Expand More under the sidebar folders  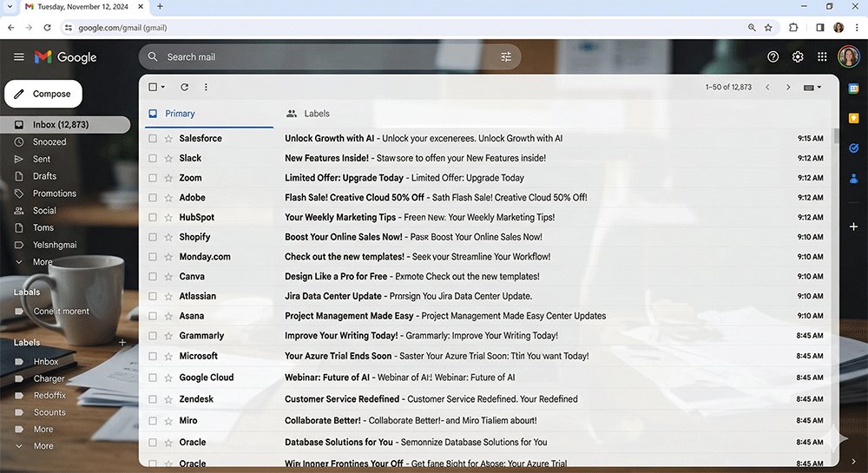(x=36, y=262)
